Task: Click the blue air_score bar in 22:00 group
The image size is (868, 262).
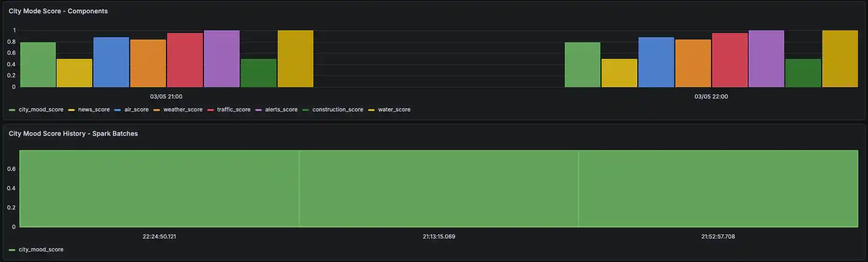Action: [x=656, y=62]
